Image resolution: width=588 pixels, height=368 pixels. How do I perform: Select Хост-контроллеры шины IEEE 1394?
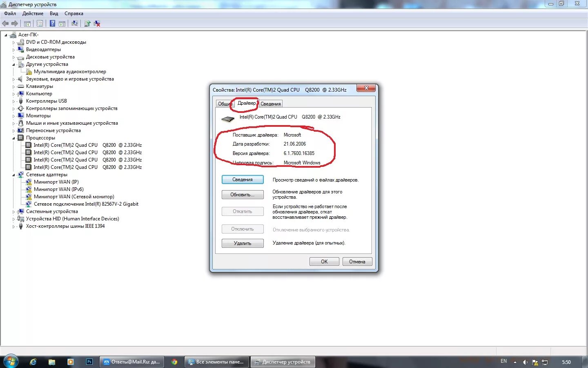[65, 226]
